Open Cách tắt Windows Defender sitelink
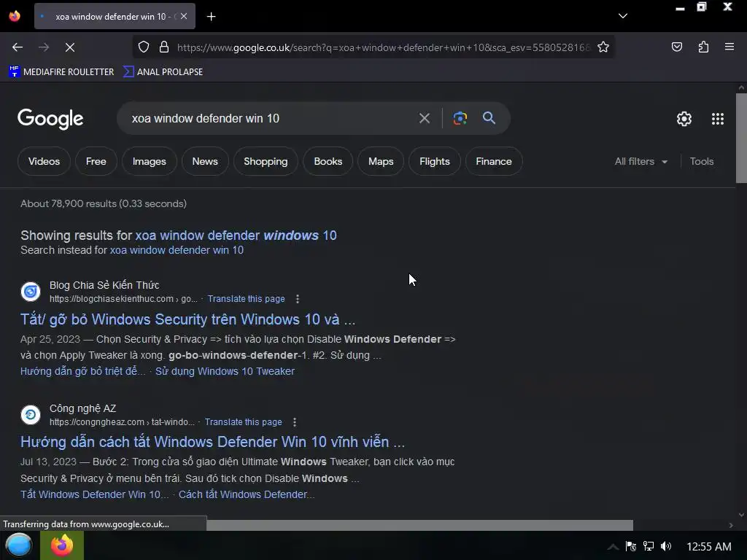747x560 pixels. click(x=247, y=494)
